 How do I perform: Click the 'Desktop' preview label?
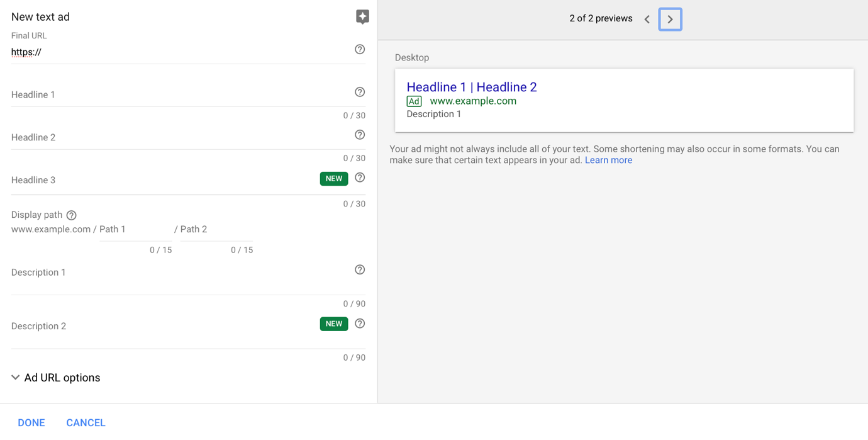412,57
